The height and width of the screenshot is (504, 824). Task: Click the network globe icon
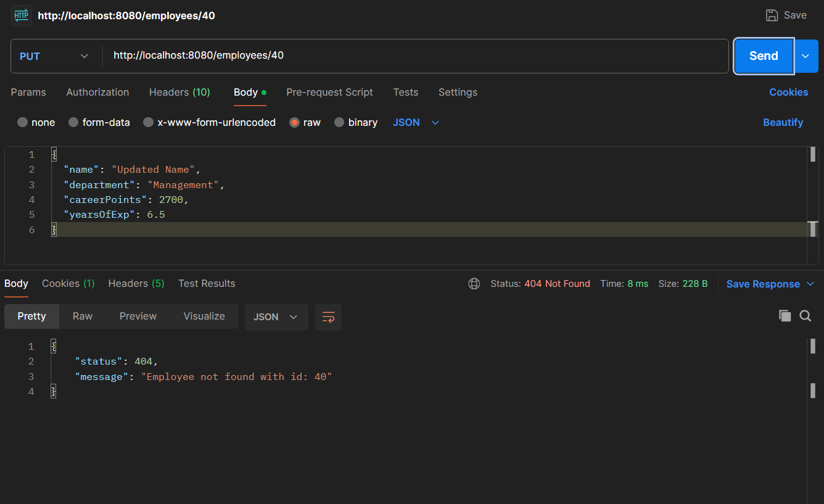click(x=474, y=284)
